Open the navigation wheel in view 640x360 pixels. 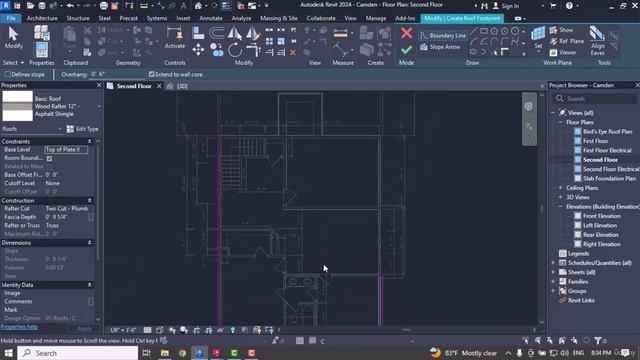528,107
